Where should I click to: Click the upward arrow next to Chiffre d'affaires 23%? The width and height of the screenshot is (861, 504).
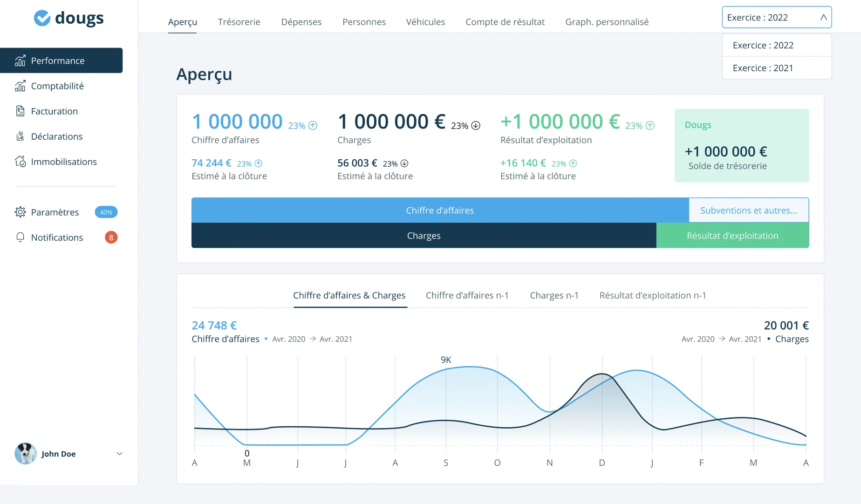(x=313, y=125)
